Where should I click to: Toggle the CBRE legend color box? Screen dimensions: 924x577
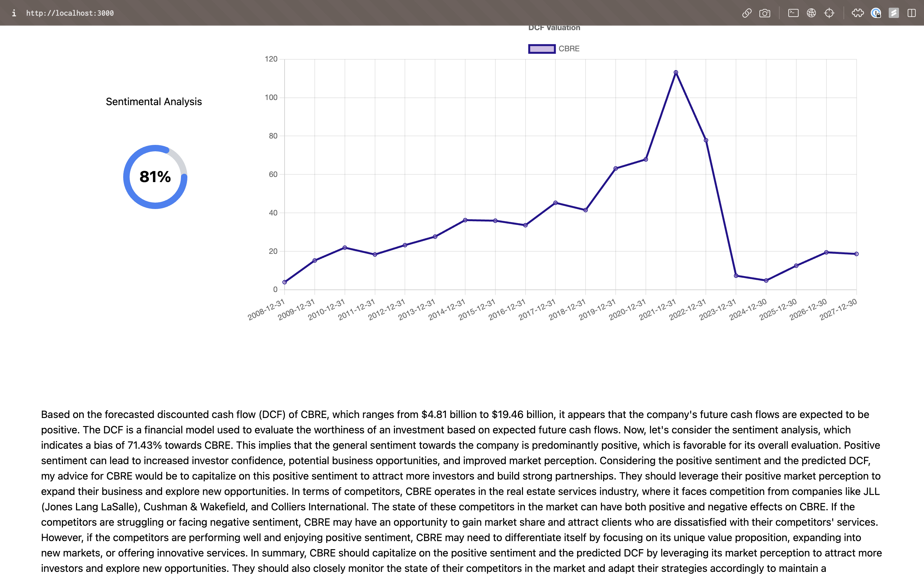pos(542,49)
